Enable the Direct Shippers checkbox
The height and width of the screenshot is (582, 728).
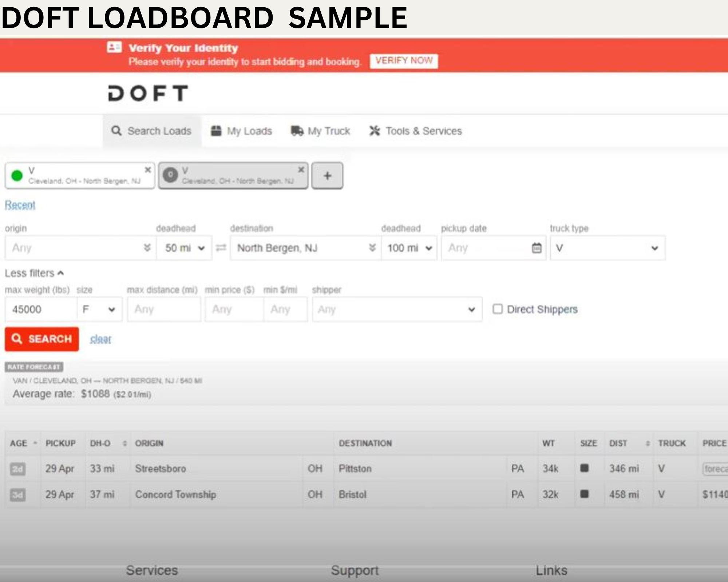498,309
